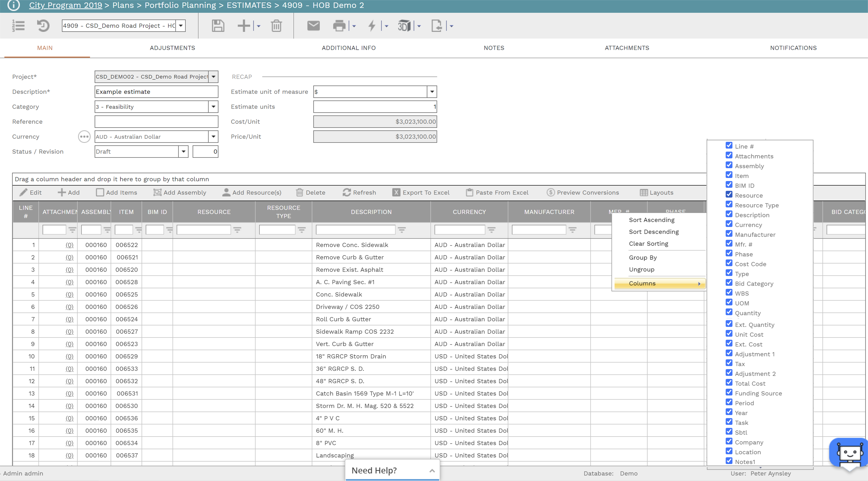The image size is (868, 481).
Task: Click Delete in the grid toolbar
Action: [x=311, y=192]
